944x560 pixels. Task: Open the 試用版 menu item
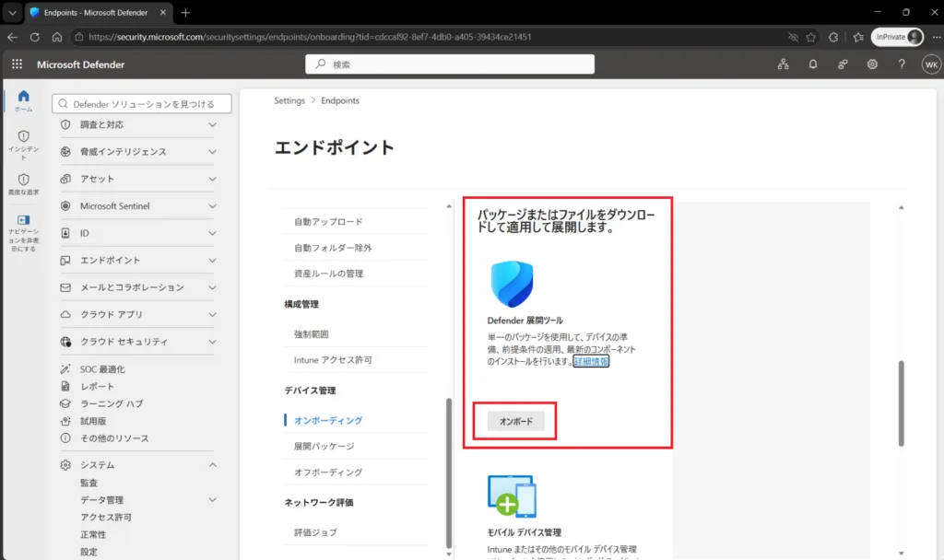pyautogui.click(x=93, y=421)
